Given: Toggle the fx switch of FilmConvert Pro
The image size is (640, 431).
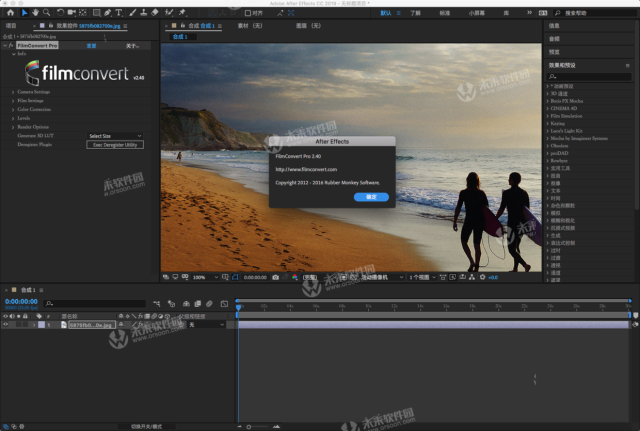Looking at the screenshot, I should coord(11,45).
